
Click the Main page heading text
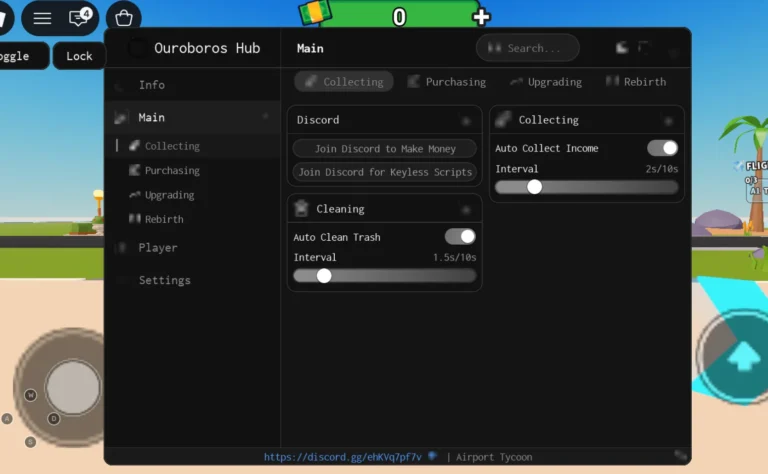[310, 48]
